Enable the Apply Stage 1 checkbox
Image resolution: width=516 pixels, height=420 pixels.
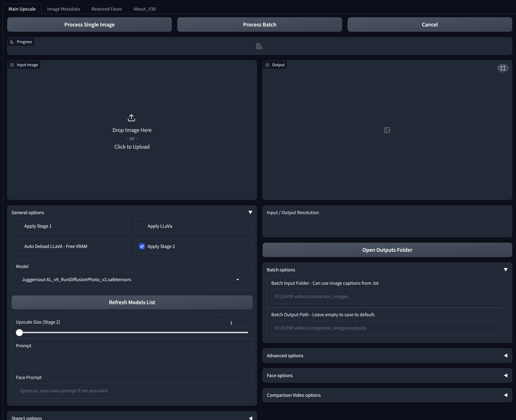click(19, 226)
